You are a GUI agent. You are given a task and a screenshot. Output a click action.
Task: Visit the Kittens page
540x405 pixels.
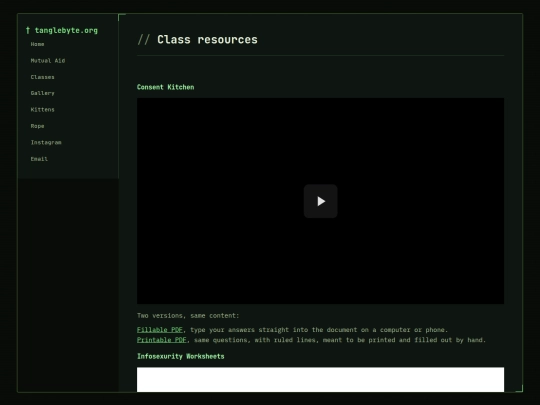[x=42, y=110]
